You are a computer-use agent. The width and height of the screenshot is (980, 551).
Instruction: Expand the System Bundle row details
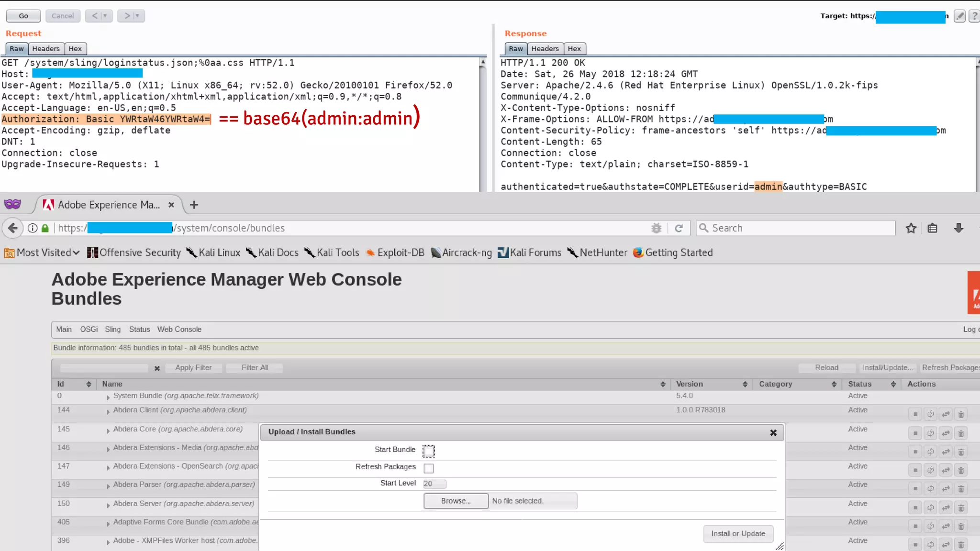[108, 397]
